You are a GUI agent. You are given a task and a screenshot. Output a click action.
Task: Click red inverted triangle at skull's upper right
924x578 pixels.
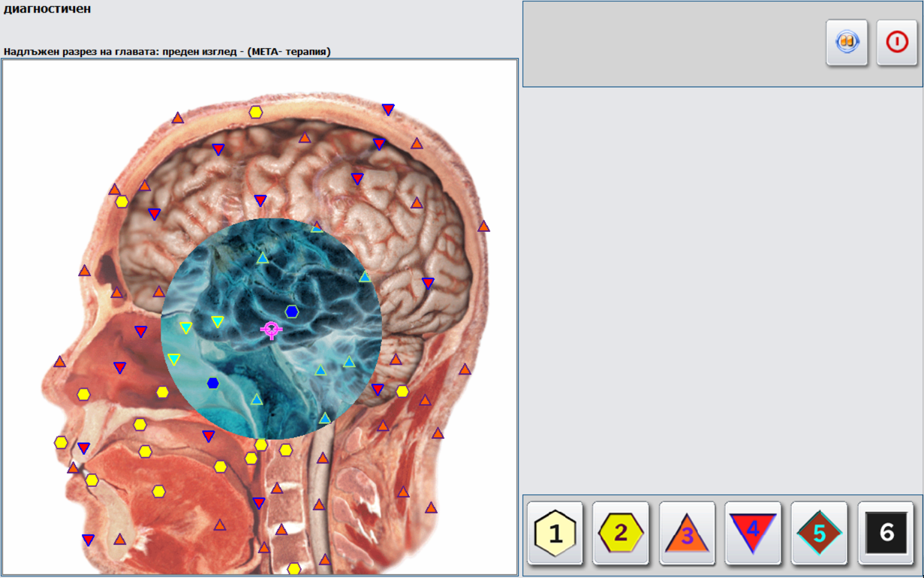(388, 109)
